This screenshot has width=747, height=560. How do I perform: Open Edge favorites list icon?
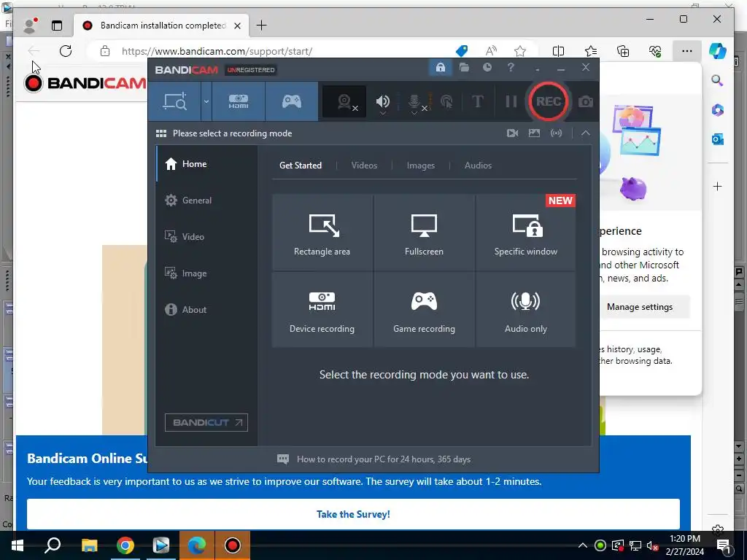click(591, 51)
